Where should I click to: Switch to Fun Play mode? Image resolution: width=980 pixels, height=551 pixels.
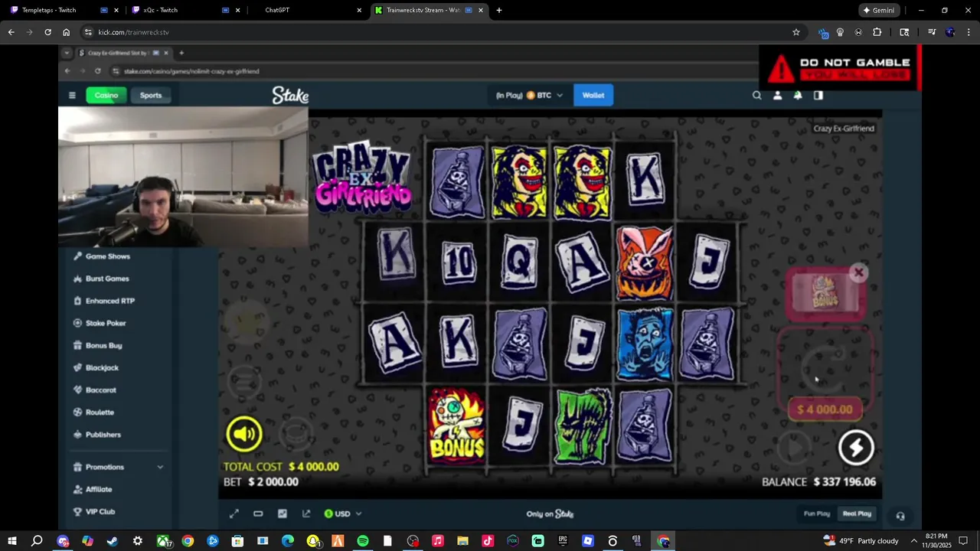point(817,514)
